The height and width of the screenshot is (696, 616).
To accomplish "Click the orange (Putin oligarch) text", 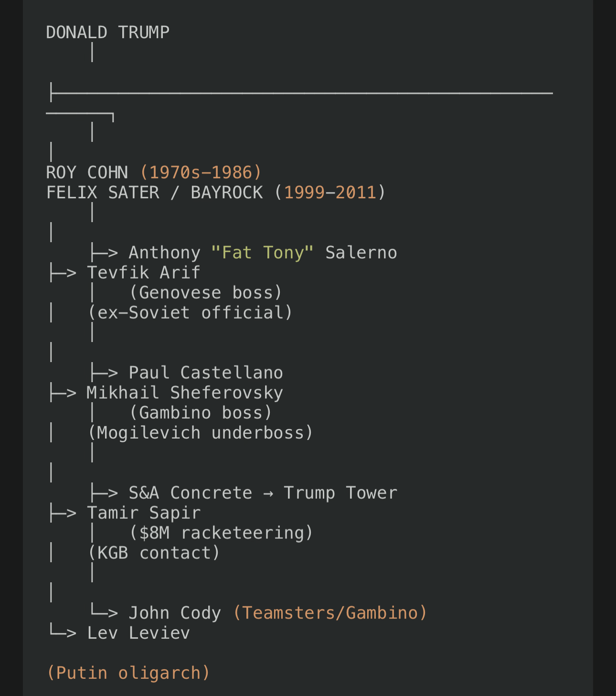I will (128, 673).
